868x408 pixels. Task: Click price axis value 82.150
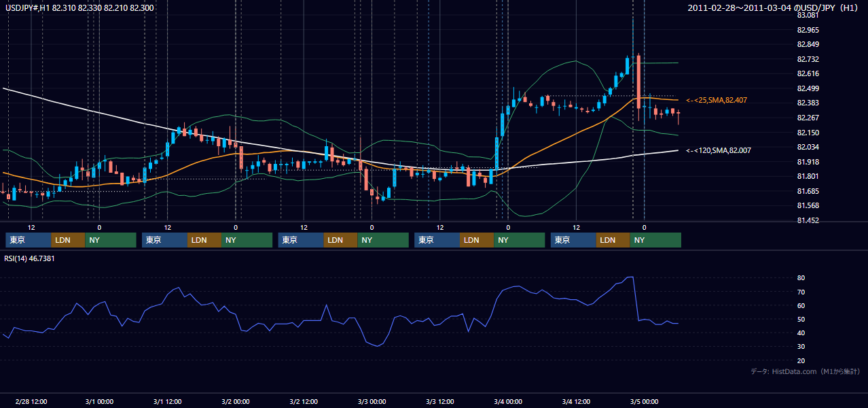point(808,133)
